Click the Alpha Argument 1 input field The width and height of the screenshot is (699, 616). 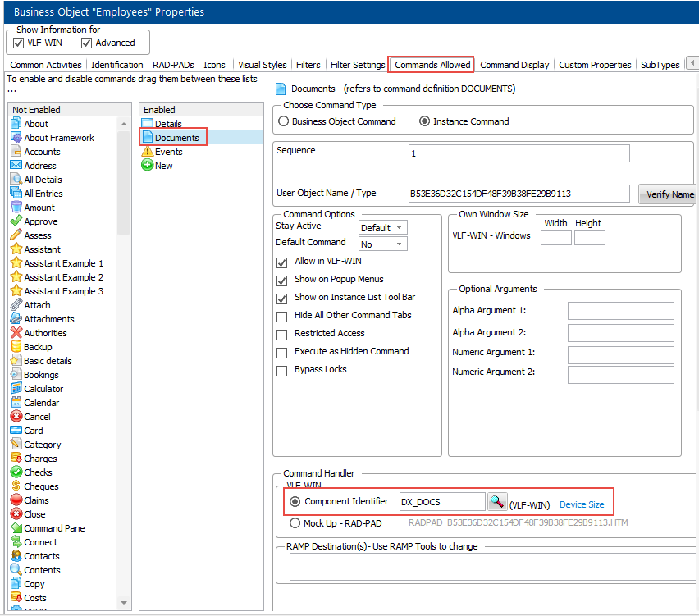[620, 311]
